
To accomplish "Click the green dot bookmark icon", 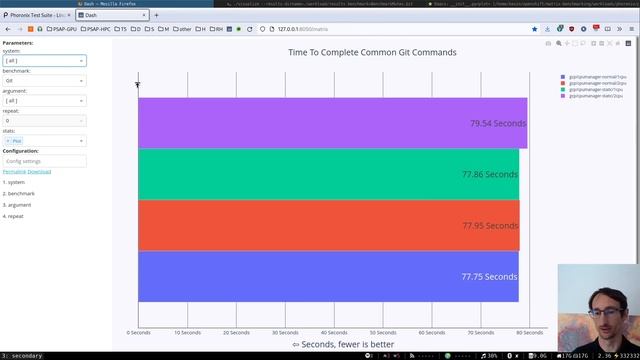I will point(239,29).
